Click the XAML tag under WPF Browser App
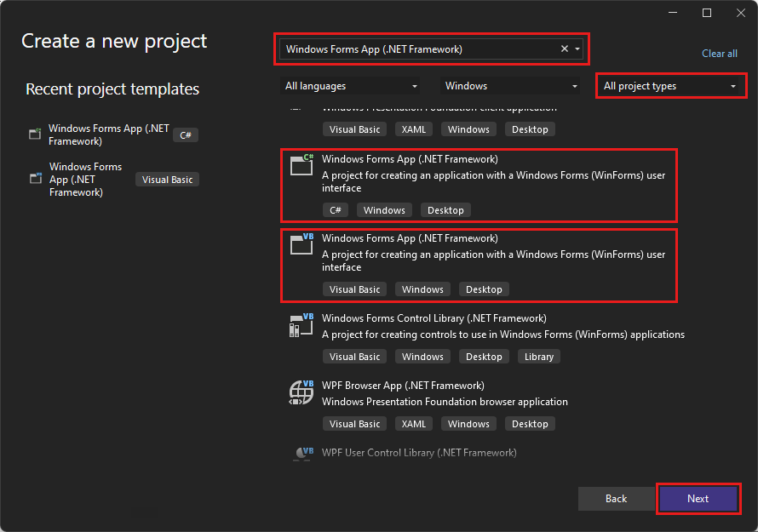 (413, 423)
